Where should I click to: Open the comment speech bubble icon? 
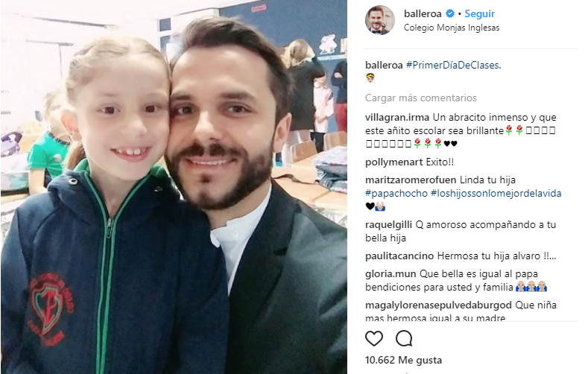coord(404,338)
